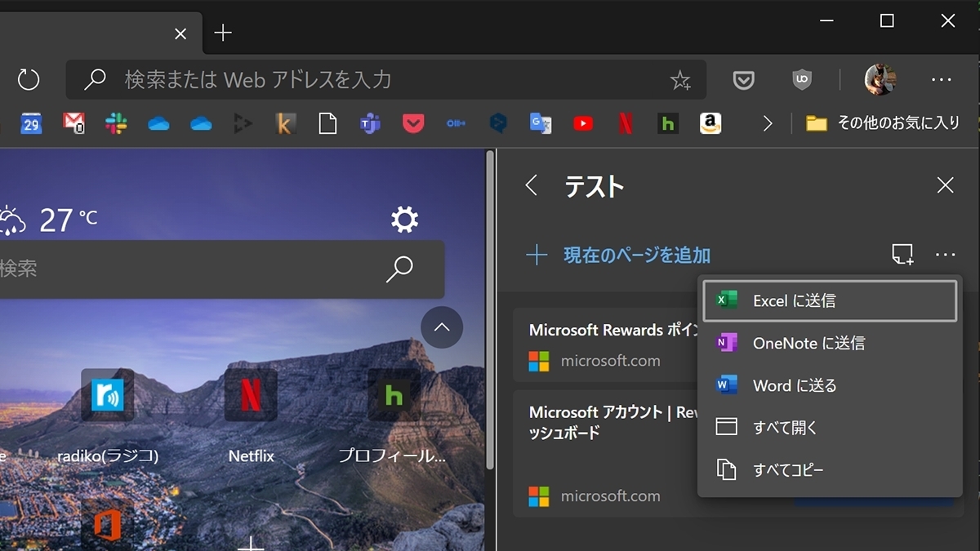Select すべてコピー in the menu

click(x=830, y=469)
